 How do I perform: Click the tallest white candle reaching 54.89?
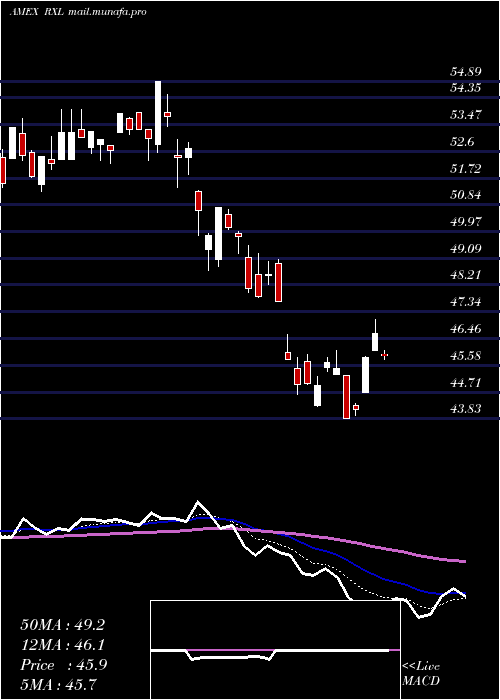click(x=158, y=117)
